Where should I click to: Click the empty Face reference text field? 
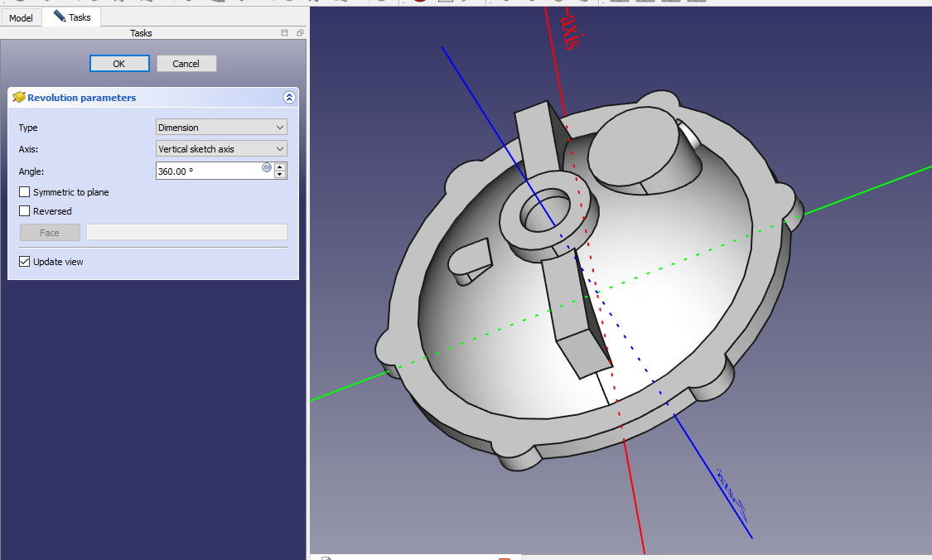[x=186, y=233]
